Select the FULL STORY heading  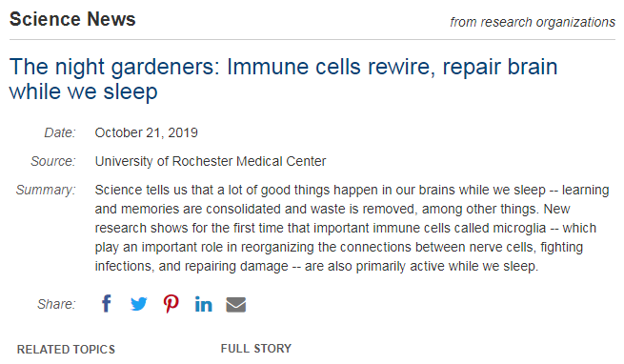pos(256,349)
